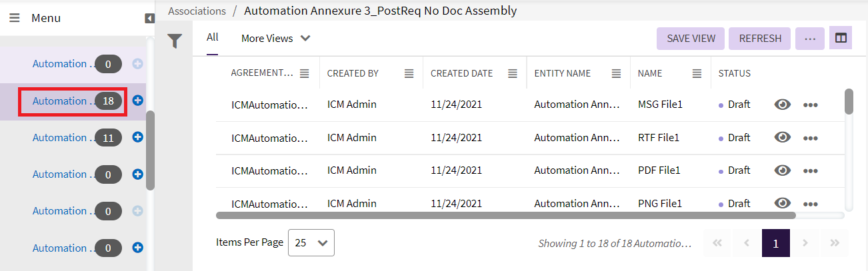Screen dimensions: 868x271
Task: View the MSG File1 record eye icon
Action: coord(783,105)
